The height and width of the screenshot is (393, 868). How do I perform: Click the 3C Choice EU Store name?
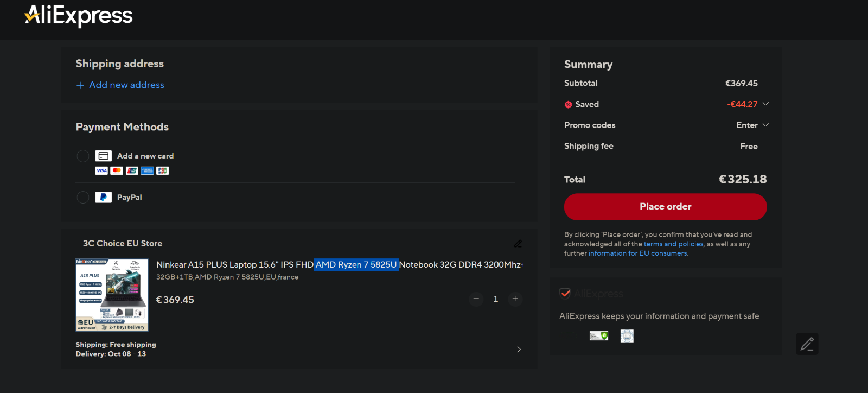tap(123, 244)
